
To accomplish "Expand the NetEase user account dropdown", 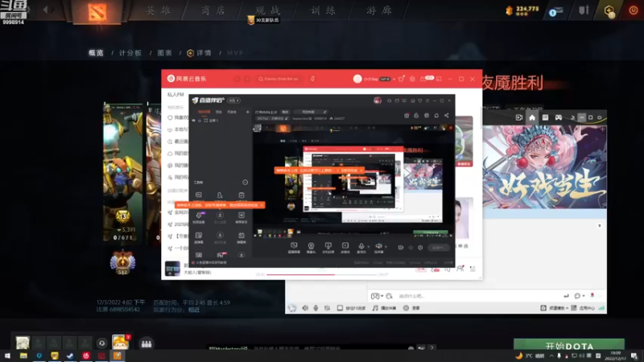I will (394, 79).
